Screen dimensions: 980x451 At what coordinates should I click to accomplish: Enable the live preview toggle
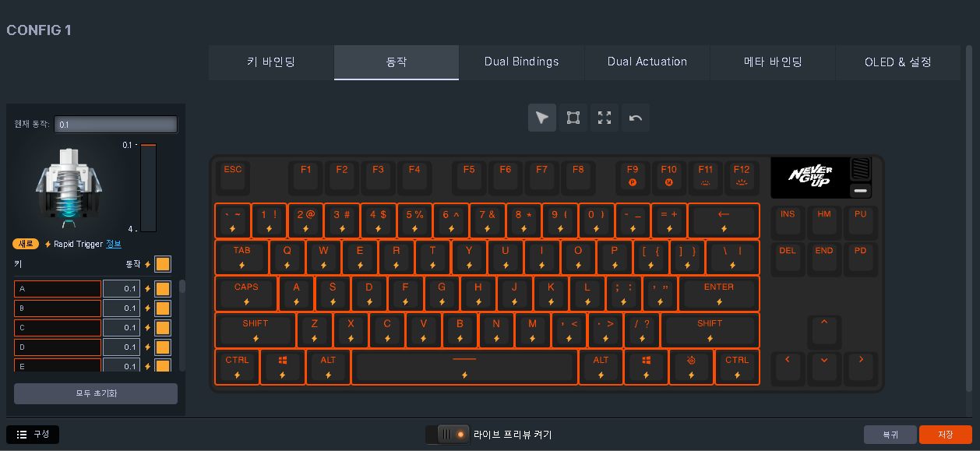point(448,435)
